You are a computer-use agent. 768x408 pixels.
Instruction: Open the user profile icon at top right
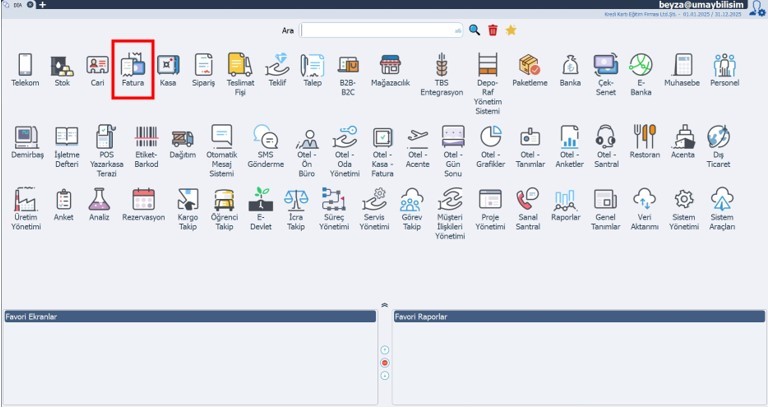click(757, 8)
